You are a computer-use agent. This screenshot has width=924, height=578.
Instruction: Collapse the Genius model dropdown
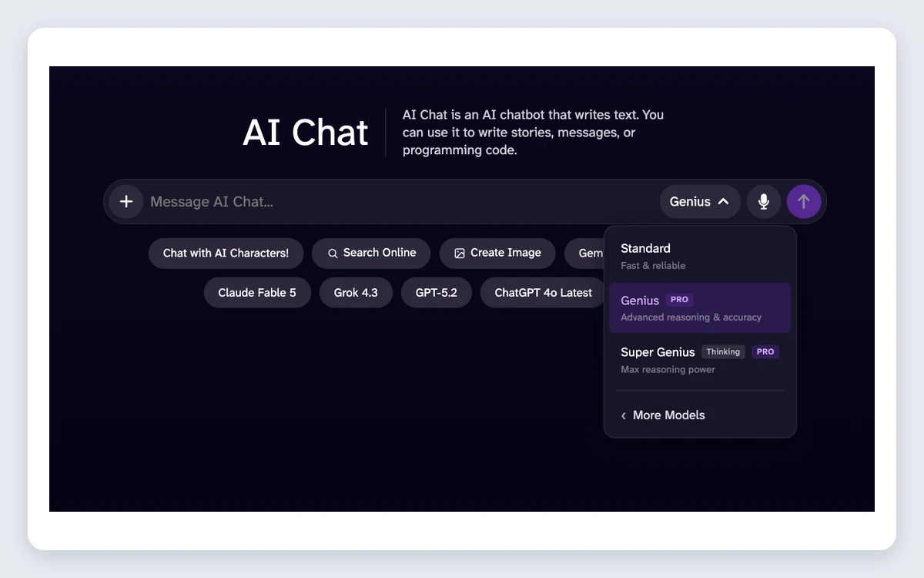700,202
